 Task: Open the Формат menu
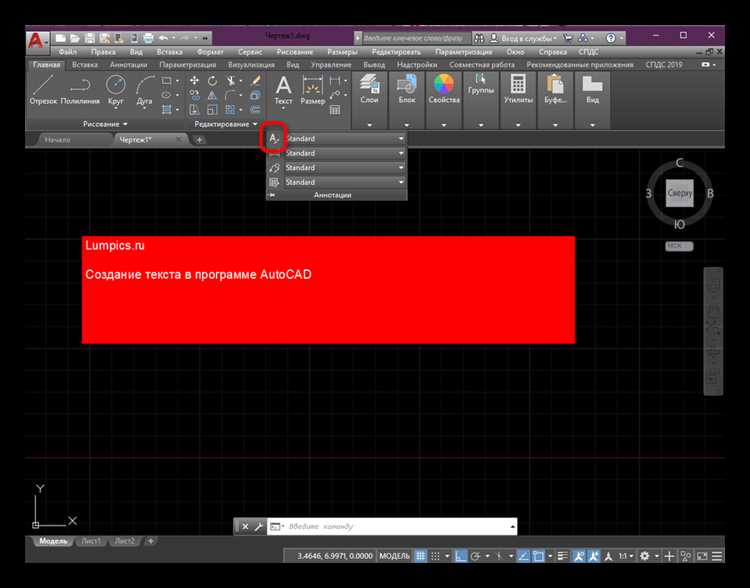(x=210, y=51)
